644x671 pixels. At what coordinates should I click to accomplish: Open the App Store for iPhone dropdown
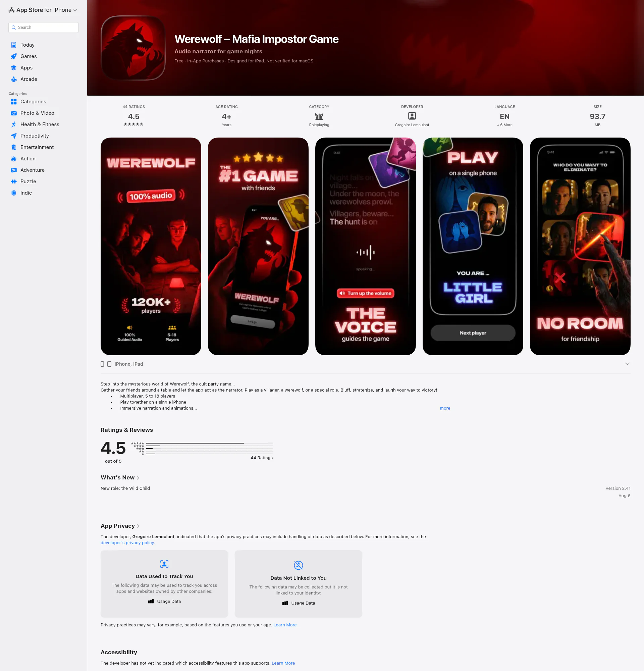(x=43, y=10)
